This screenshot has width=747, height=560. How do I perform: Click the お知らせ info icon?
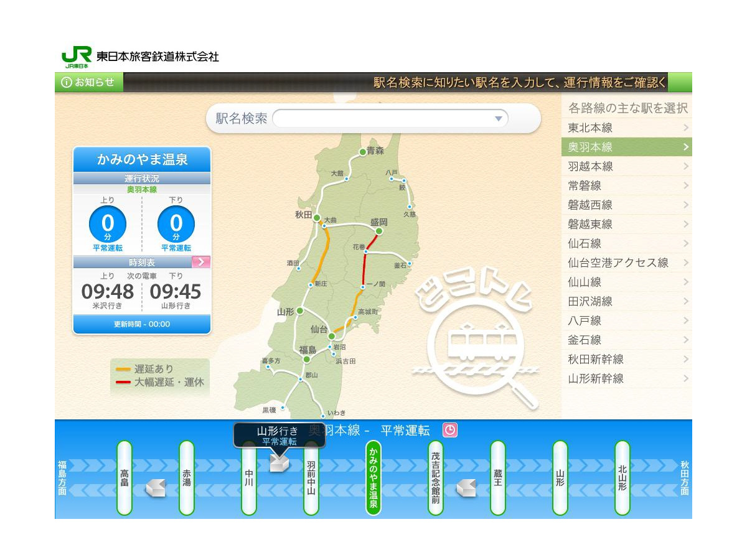[67, 82]
